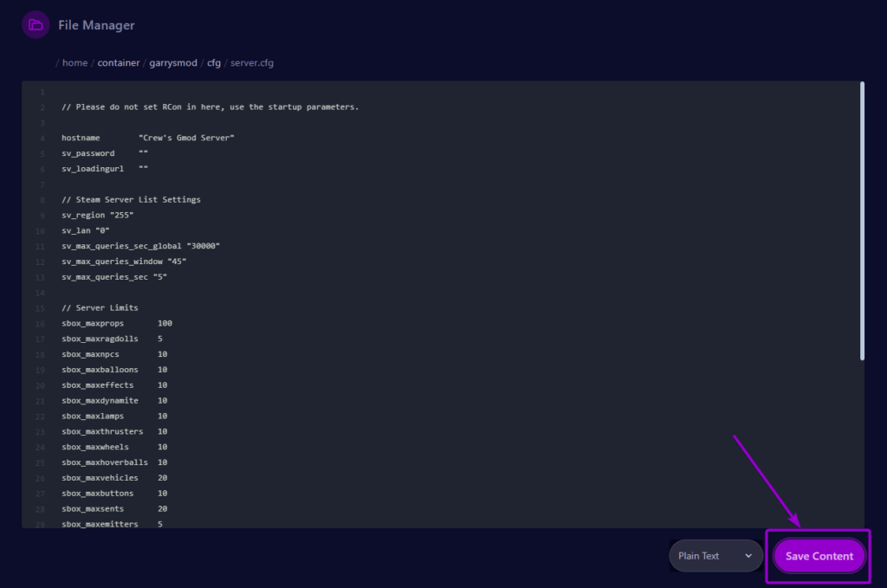Click the sv_max_queries_sec "5" line

(114, 277)
